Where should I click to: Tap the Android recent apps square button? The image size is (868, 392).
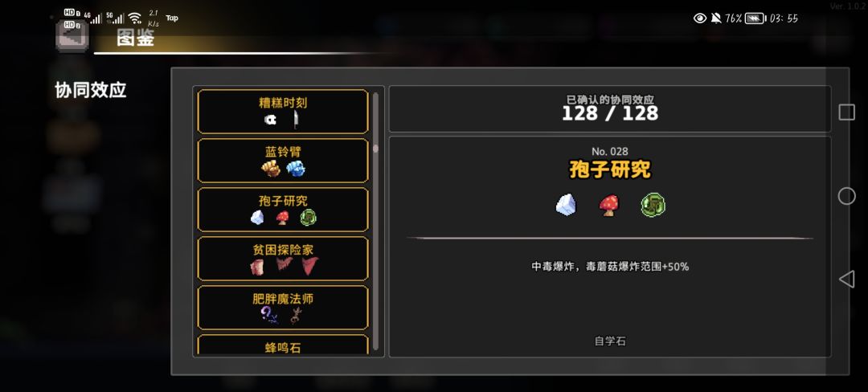846,112
